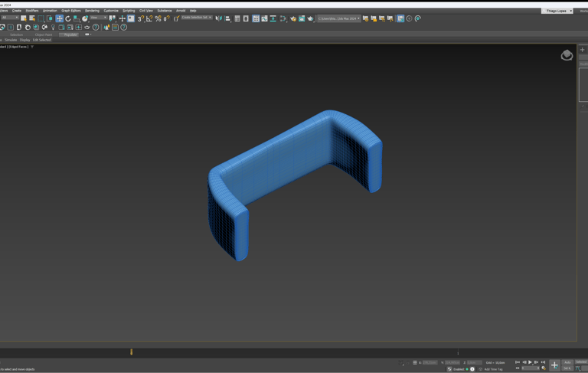Click the Percent Snap toggle icon
The width and height of the screenshot is (588, 373).
pos(158,18)
